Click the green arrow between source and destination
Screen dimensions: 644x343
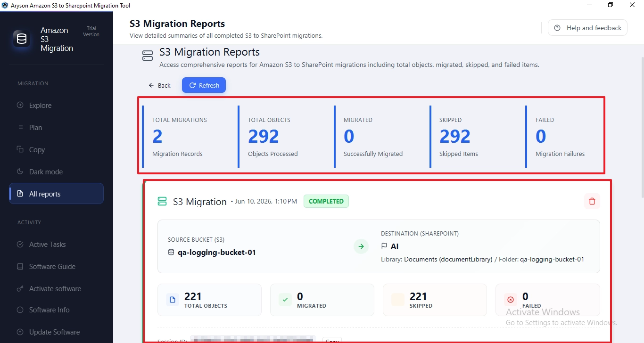click(361, 246)
